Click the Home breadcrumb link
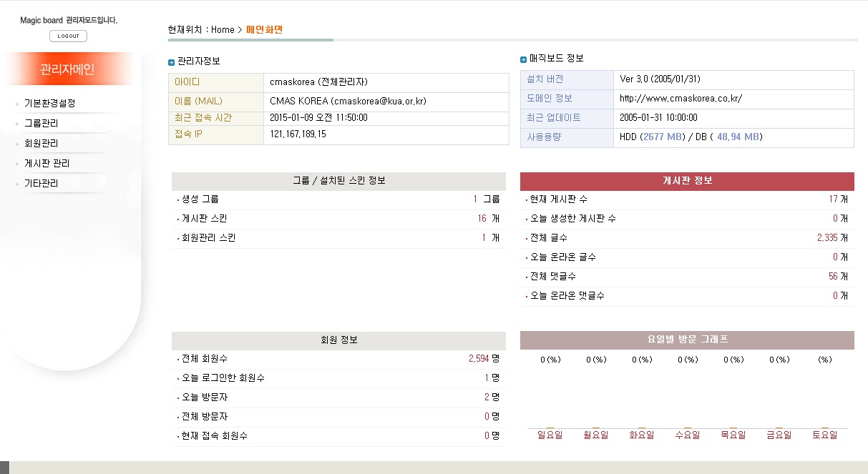Screen dimensions: 868x474 (x=222, y=29)
